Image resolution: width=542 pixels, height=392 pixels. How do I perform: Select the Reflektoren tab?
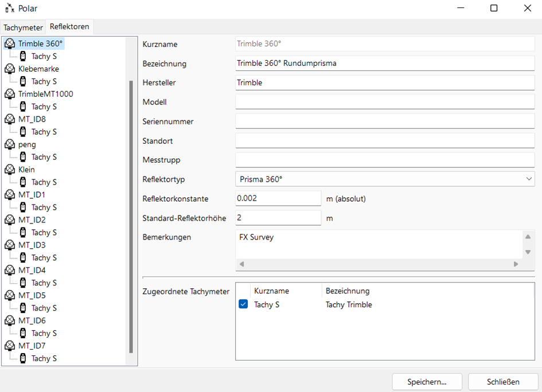pos(69,26)
